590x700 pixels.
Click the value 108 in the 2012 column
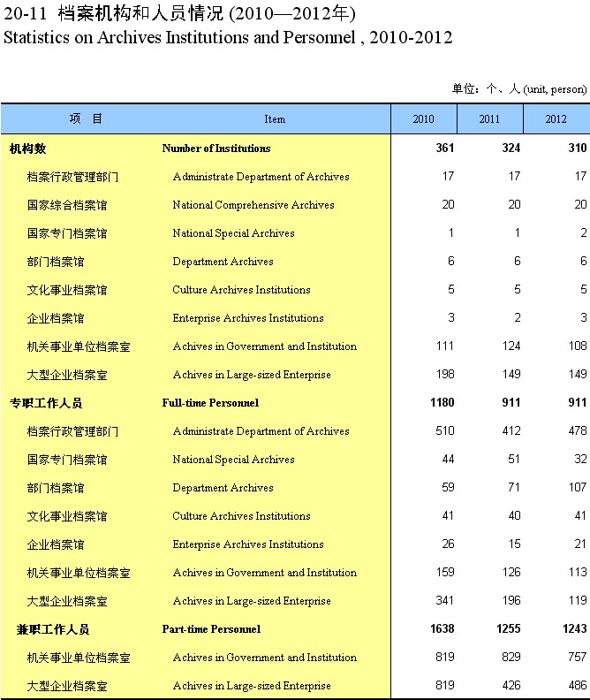578,346
